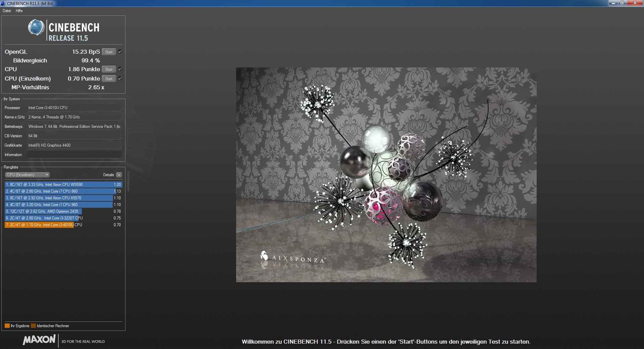Select ranking entry Intel Xeon CPU X5570

click(63, 198)
